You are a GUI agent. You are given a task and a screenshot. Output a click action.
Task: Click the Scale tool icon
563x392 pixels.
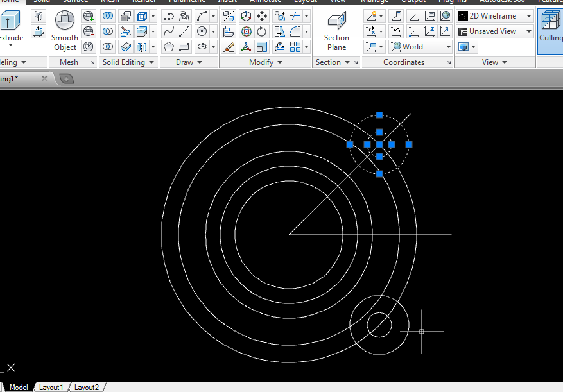262,47
